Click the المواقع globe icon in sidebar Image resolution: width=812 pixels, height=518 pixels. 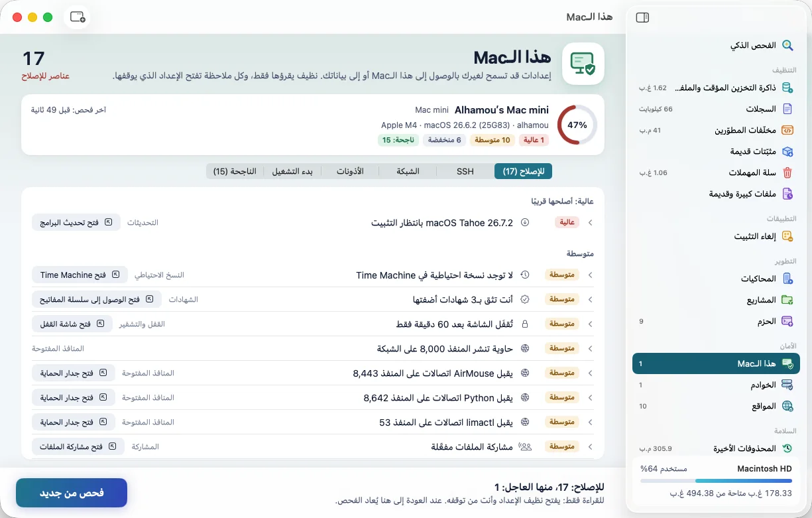coord(787,406)
